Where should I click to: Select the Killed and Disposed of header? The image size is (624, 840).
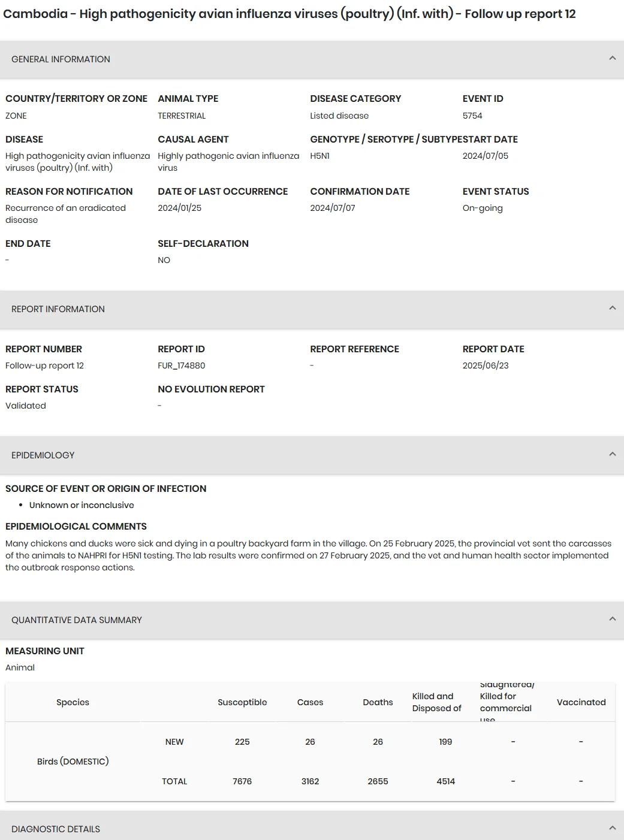437,702
